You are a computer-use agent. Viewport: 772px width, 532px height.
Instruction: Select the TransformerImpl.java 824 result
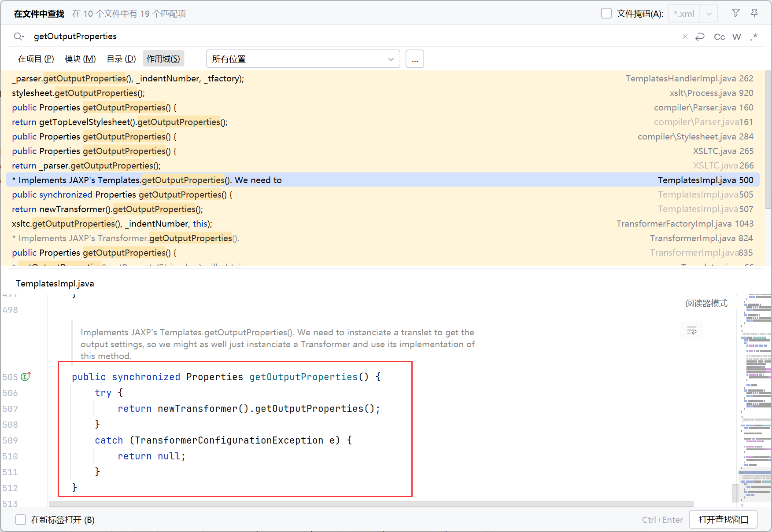[382, 238]
